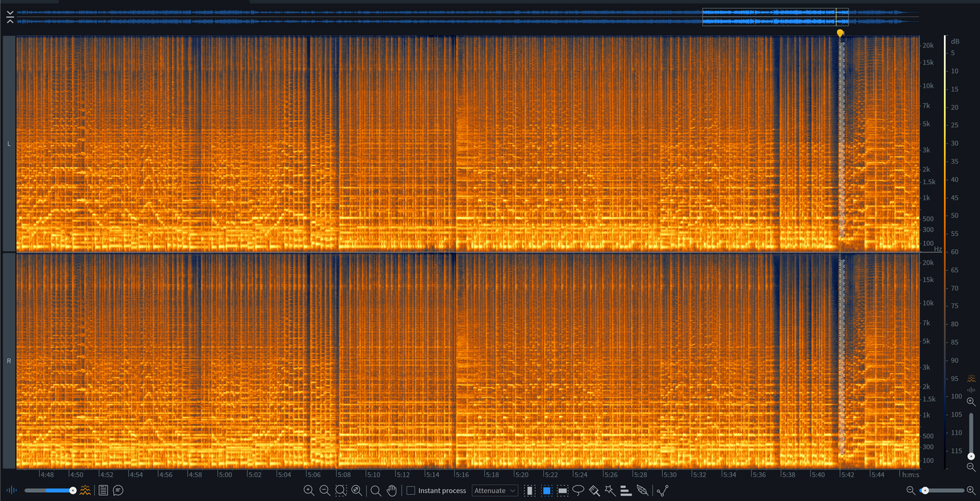The width and height of the screenshot is (980, 501).
Task: Toggle the R channel selection
Action: coord(9,360)
